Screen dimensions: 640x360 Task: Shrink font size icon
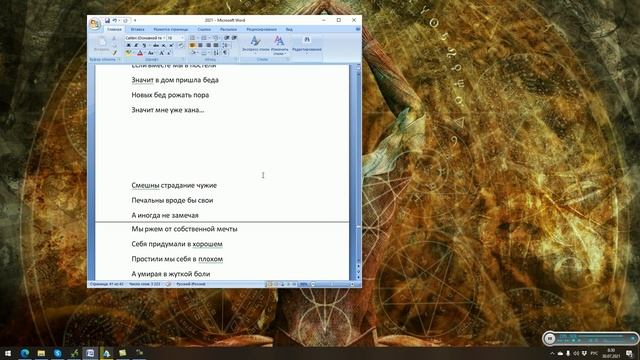pos(169,53)
